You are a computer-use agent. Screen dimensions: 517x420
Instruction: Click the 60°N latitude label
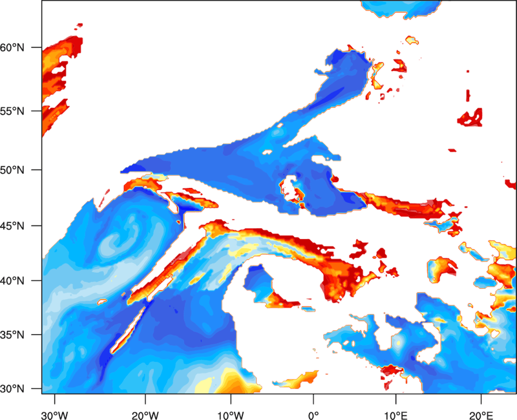tap(12, 47)
